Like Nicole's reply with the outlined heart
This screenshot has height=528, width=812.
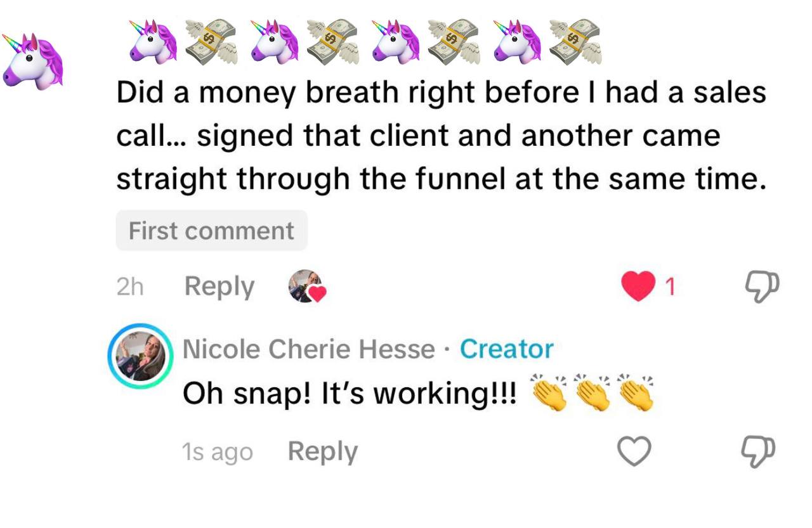634,452
